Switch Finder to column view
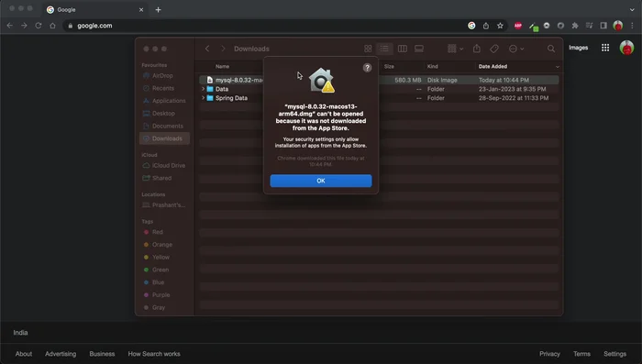This screenshot has height=364, width=642. tap(402, 49)
